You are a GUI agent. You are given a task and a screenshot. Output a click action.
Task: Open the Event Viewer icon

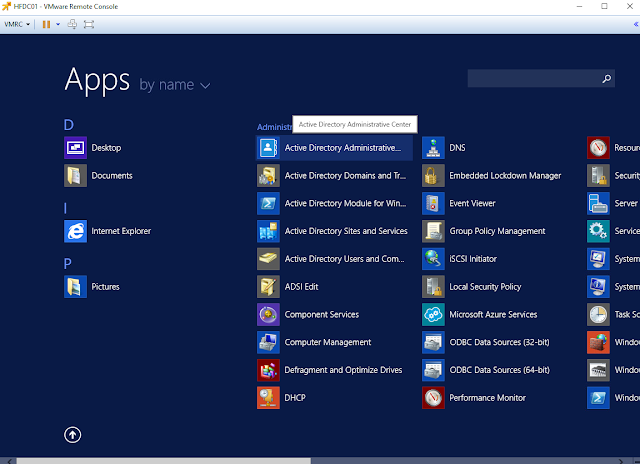[433, 203]
